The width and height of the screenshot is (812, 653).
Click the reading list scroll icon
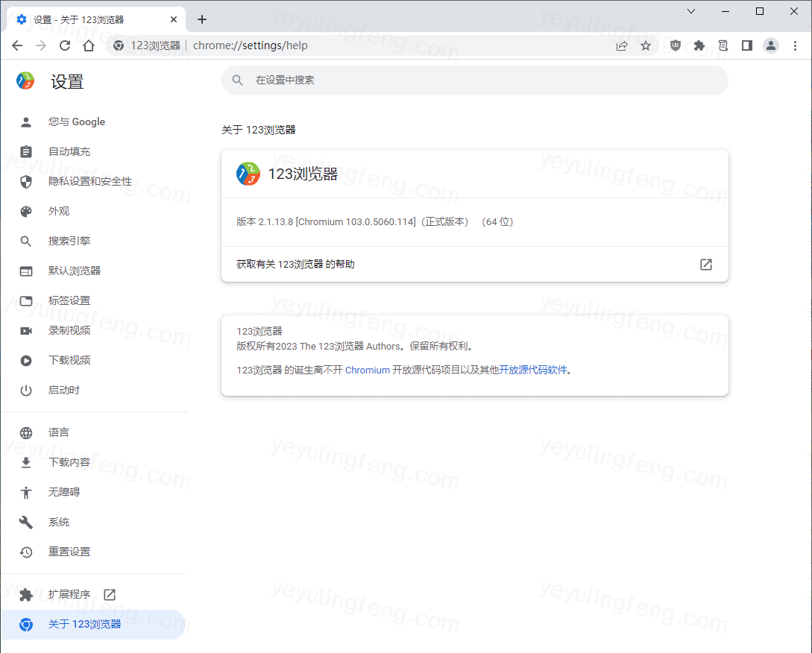click(x=723, y=45)
